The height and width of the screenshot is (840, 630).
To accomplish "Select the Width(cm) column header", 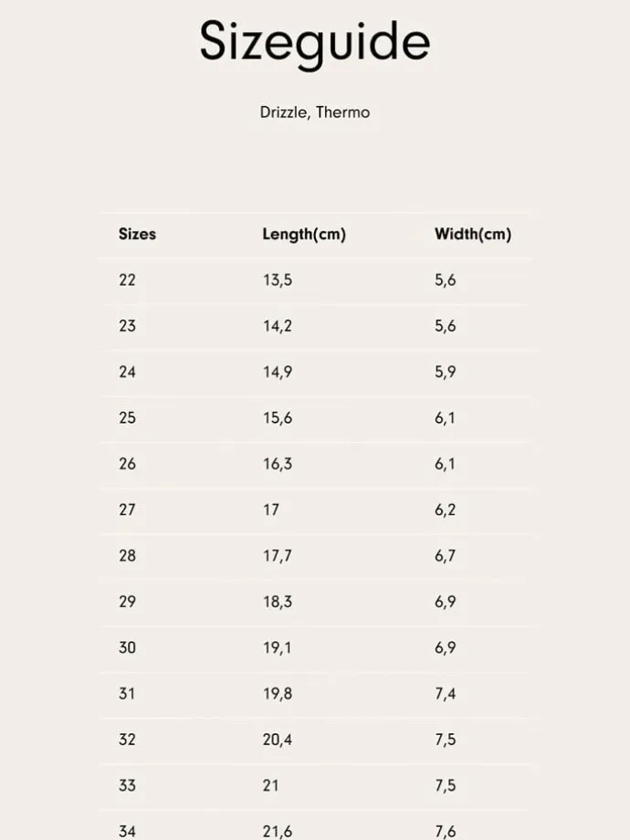I will click(472, 235).
